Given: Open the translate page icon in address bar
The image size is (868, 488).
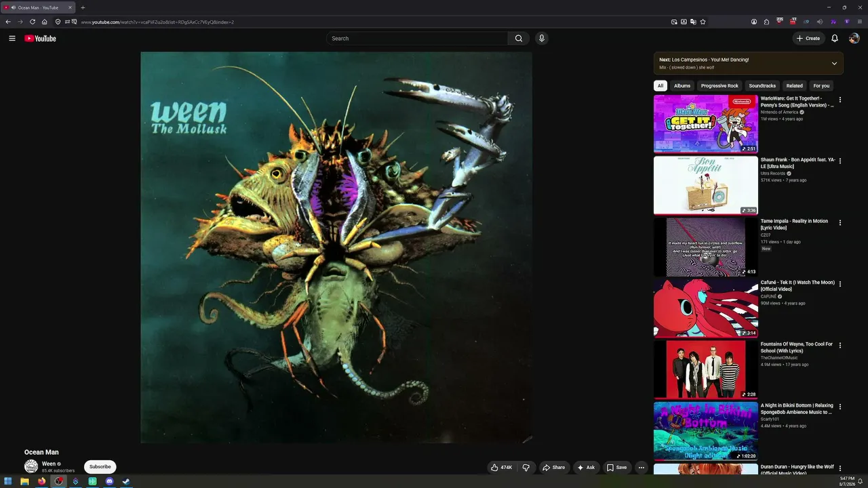Looking at the screenshot, I should (x=693, y=22).
